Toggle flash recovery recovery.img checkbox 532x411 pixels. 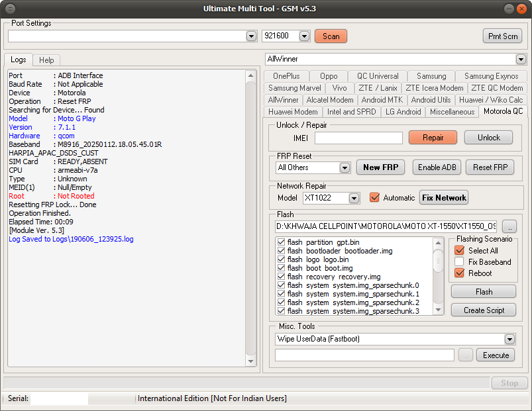(281, 277)
